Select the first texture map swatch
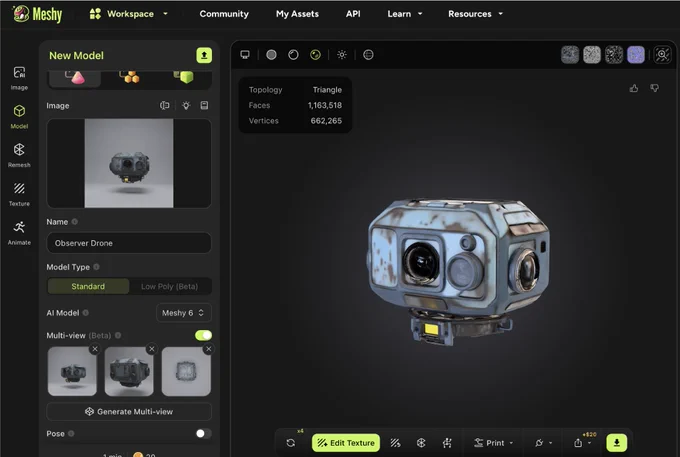The width and height of the screenshot is (680, 457). coord(570,55)
